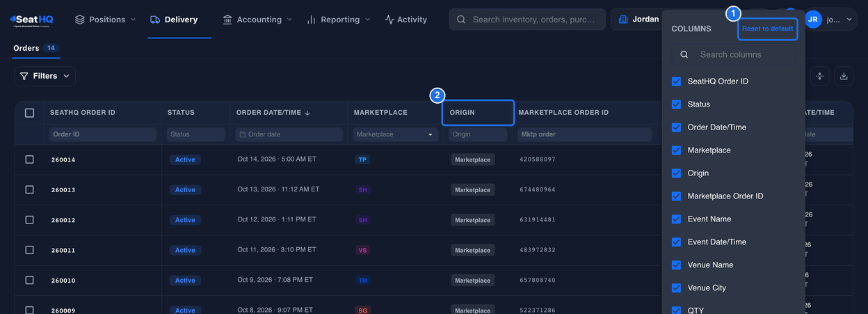Check the select-all orders header checkbox
The width and height of the screenshot is (868, 314).
29,113
